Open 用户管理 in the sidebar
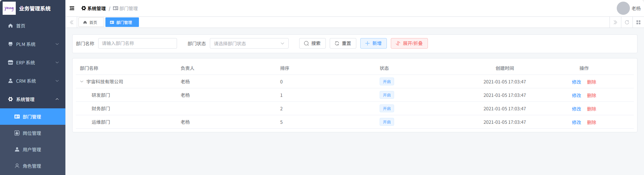The height and width of the screenshot is (175, 644). pyautogui.click(x=32, y=149)
